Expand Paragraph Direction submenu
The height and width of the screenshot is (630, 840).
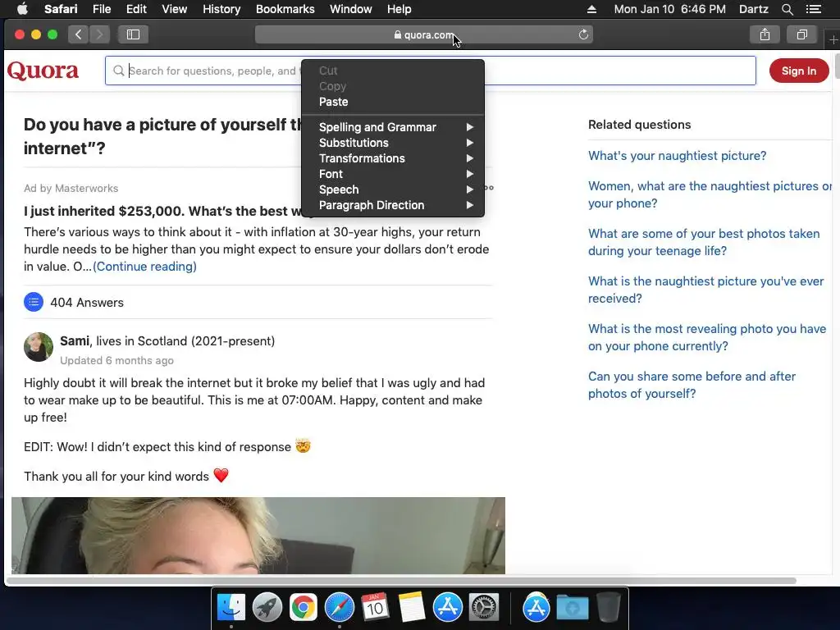[x=393, y=204]
